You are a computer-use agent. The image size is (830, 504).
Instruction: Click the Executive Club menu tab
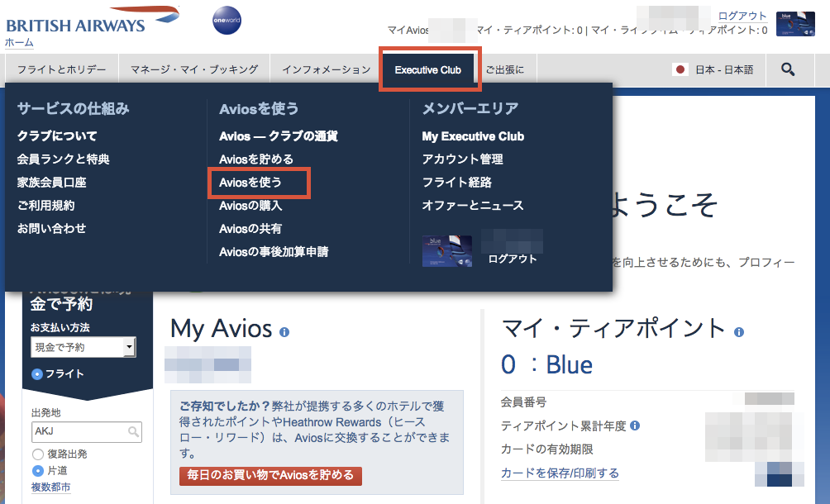click(428, 69)
